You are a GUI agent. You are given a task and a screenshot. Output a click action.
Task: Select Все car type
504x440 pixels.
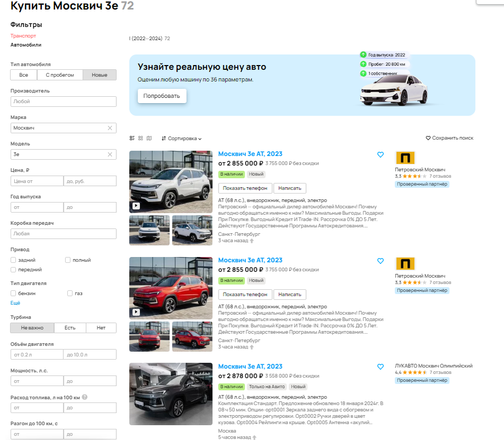[23, 75]
